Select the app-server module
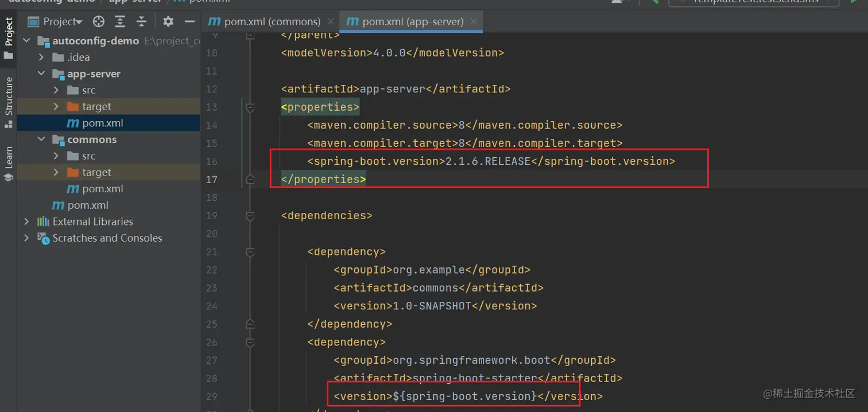This screenshot has width=868, height=412. [94, 74]
